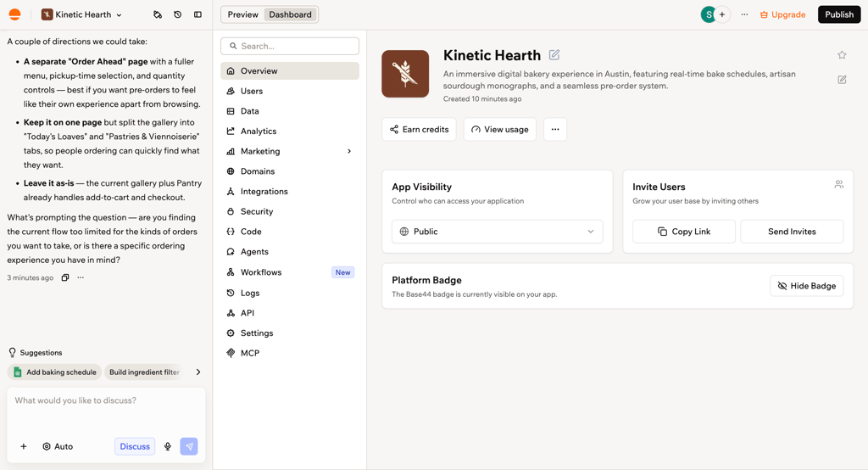Open the API section
The width and height of the screenshot is (868, 470).
point(290,312)
